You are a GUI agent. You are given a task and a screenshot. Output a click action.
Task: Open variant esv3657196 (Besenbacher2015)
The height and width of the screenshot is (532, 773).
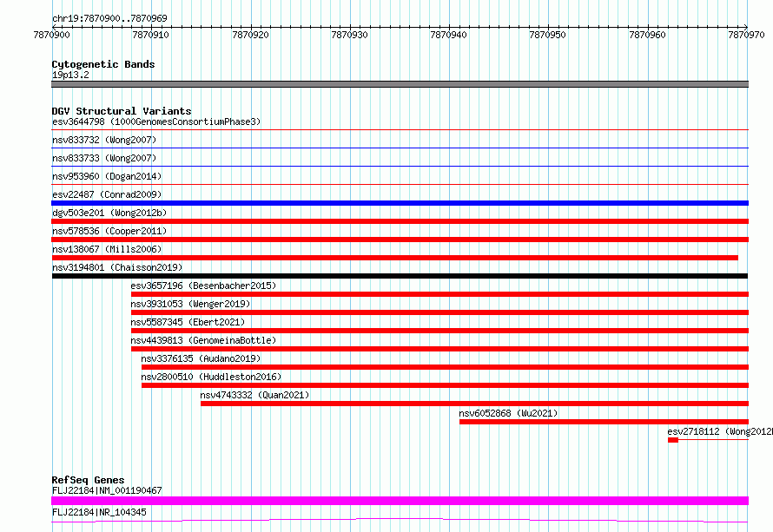click(203, 286)
